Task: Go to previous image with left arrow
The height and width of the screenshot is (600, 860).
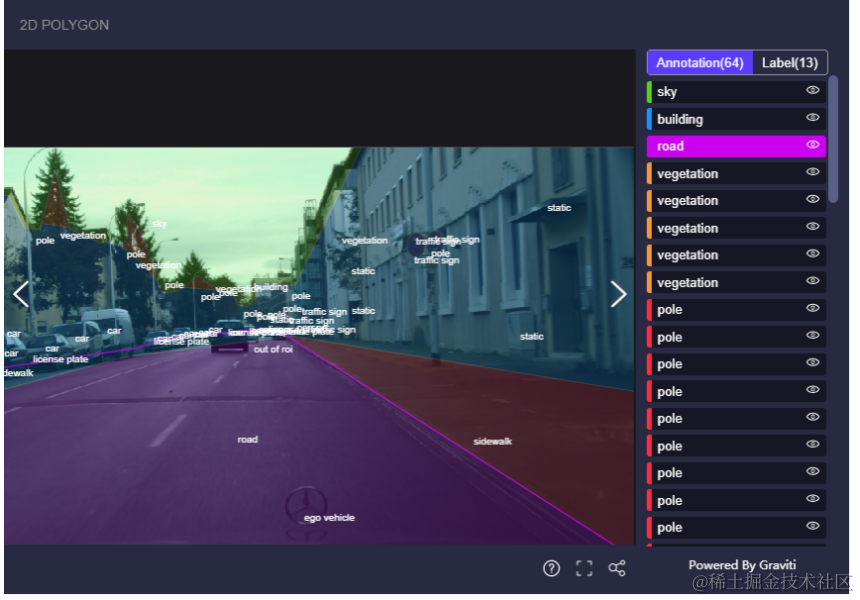Action: coord(21,295)
